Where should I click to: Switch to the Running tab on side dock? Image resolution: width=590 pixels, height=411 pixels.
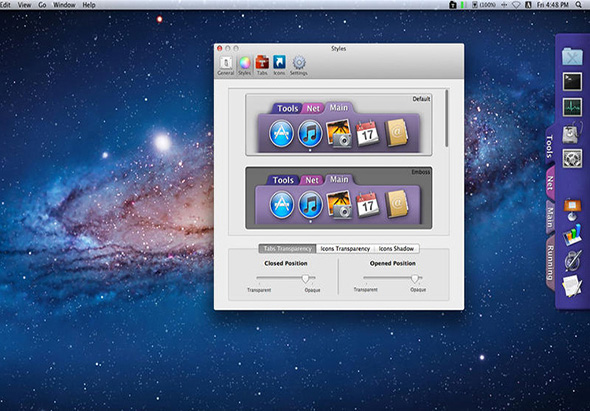[x=550, y=263]
